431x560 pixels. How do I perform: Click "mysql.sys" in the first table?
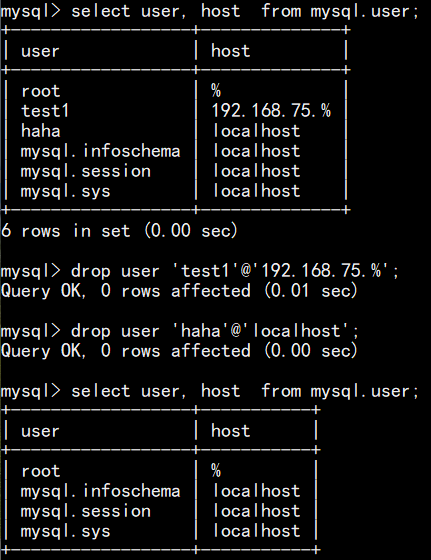(65, 192)
